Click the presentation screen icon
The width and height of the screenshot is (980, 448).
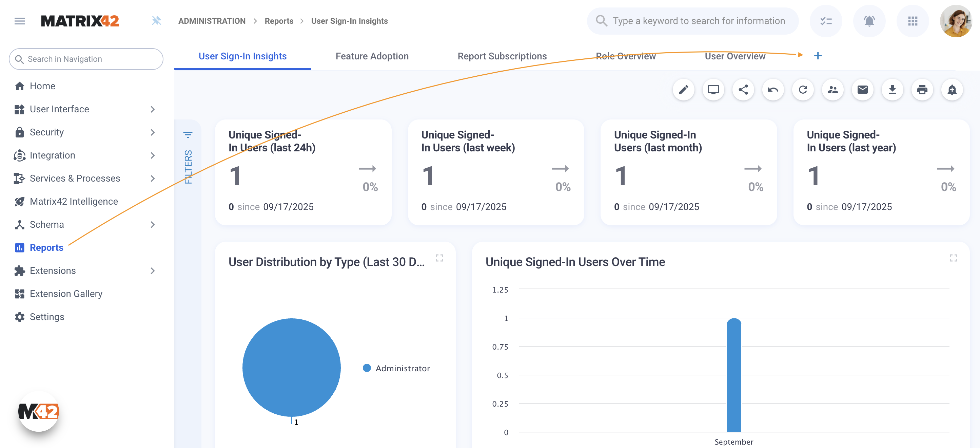tap(713, 90)
